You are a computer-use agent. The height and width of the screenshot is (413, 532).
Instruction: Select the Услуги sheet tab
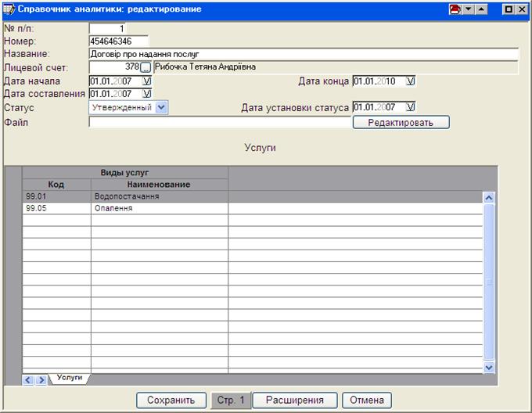pos(70,378)
